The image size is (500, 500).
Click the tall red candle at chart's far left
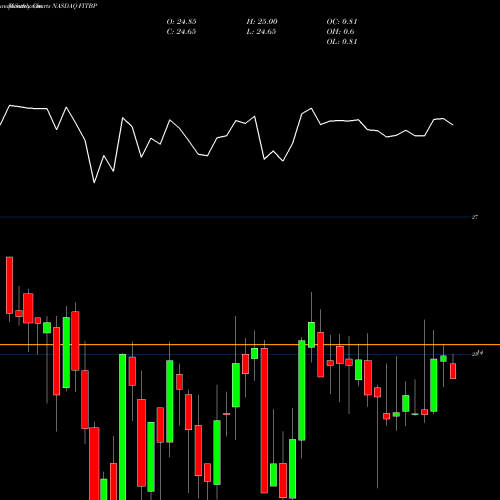pos(9,285)
